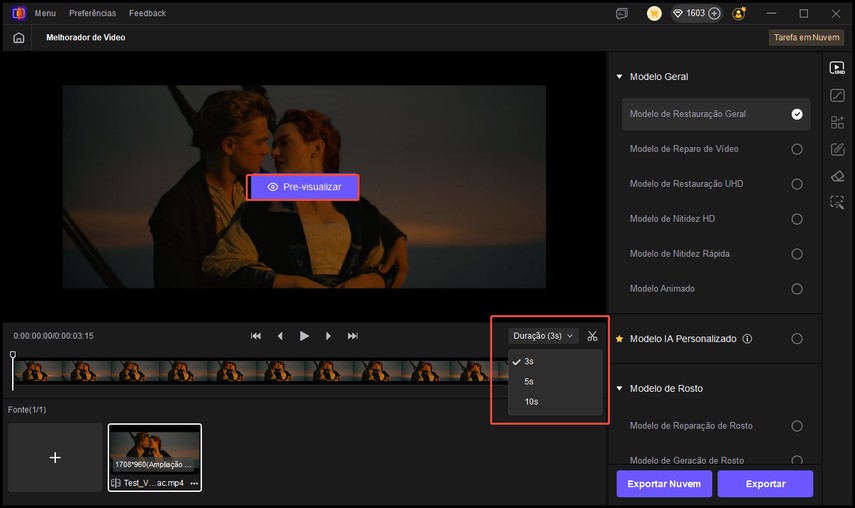Choose 5s preview duration
The image size is (855, 508).
(x=555, y=382)
